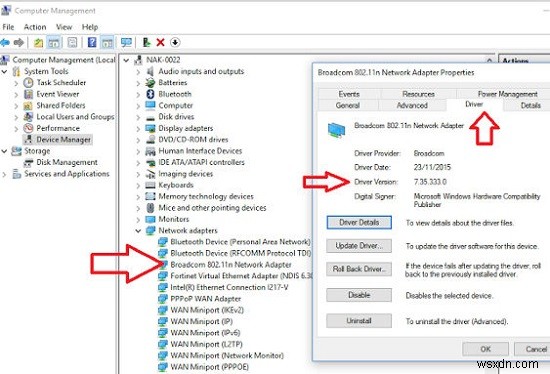Screen dimensions: 550x374
Task: Click the Up one level folder icon
Action: 38,43
